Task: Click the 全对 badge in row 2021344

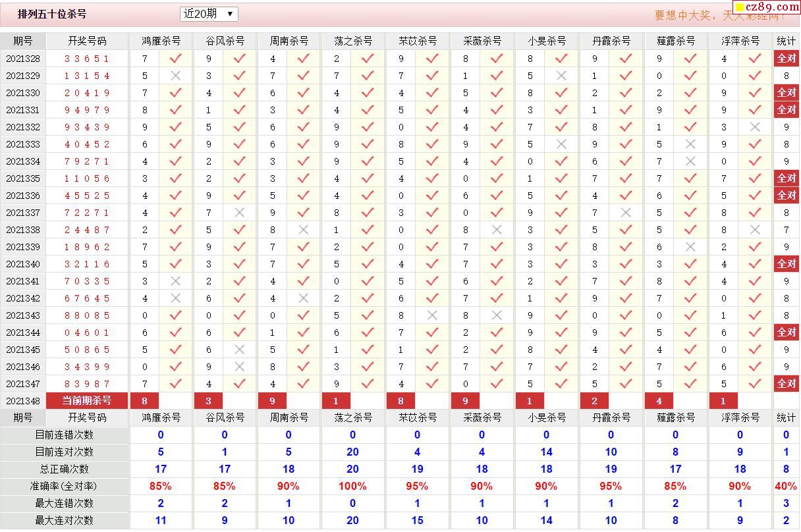Action: pyautogui.click(x=787, y=332)
